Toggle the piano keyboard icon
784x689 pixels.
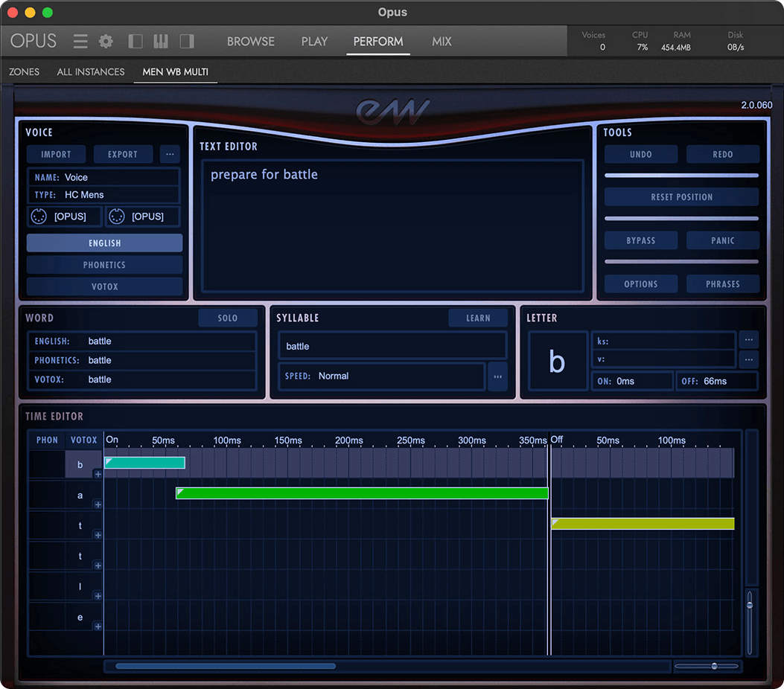(161, 41)
